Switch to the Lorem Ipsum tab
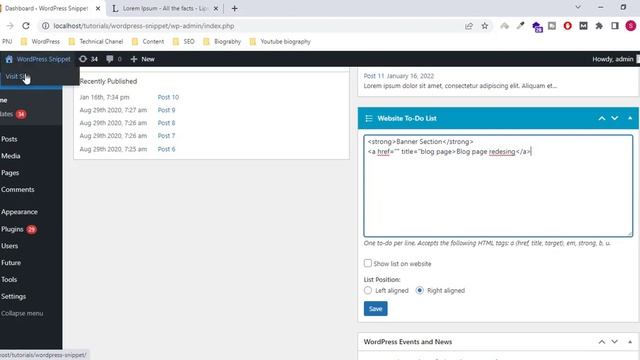Screen dimensions: 640x360 pos(165,8)
